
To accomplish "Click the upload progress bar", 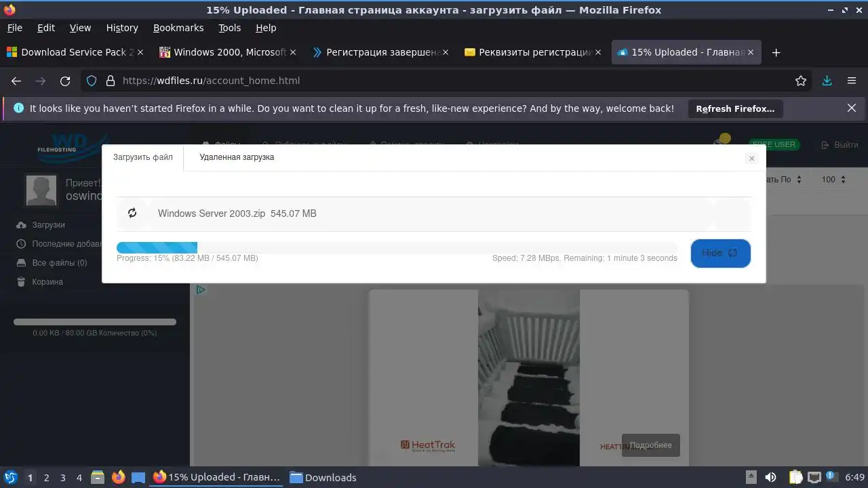I will tap(397, 248).
